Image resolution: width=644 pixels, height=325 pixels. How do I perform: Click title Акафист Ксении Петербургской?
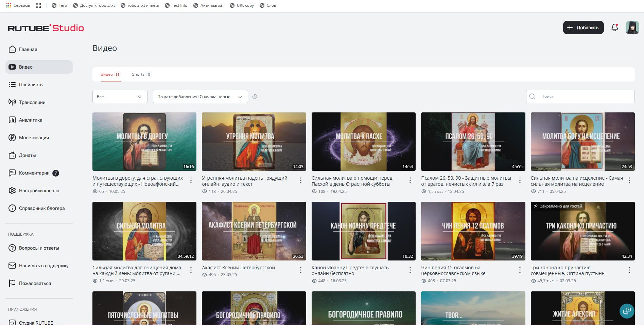tap(239, 268)
